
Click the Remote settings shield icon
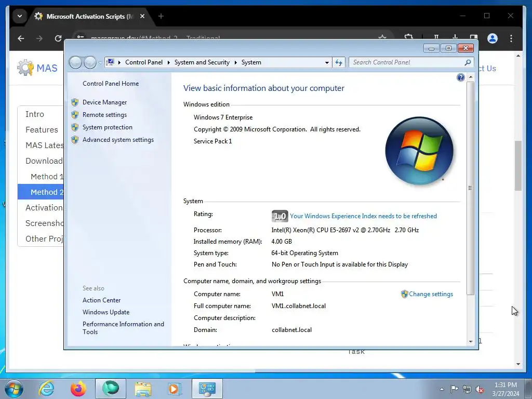click(x=75, y=115)
